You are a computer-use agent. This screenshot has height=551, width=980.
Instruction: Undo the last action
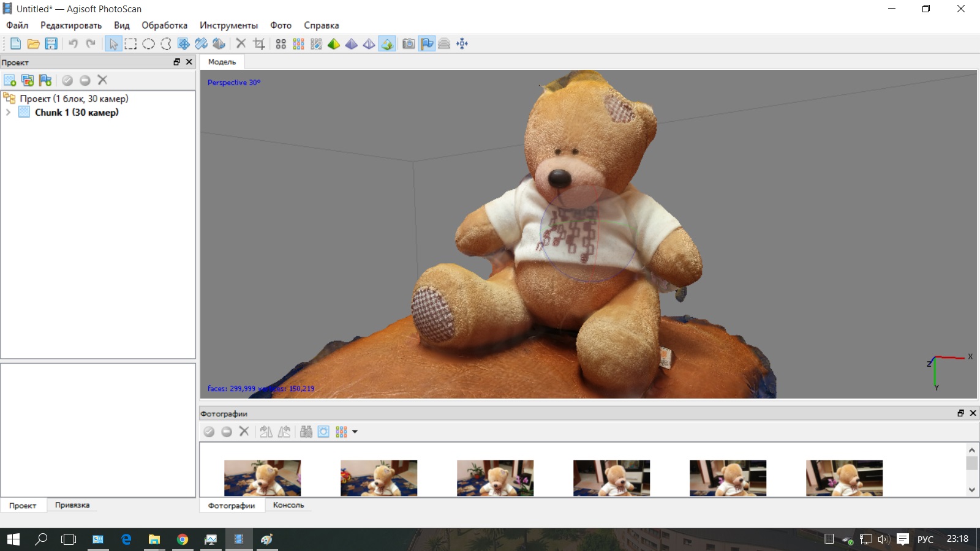[x=73, y=43]
